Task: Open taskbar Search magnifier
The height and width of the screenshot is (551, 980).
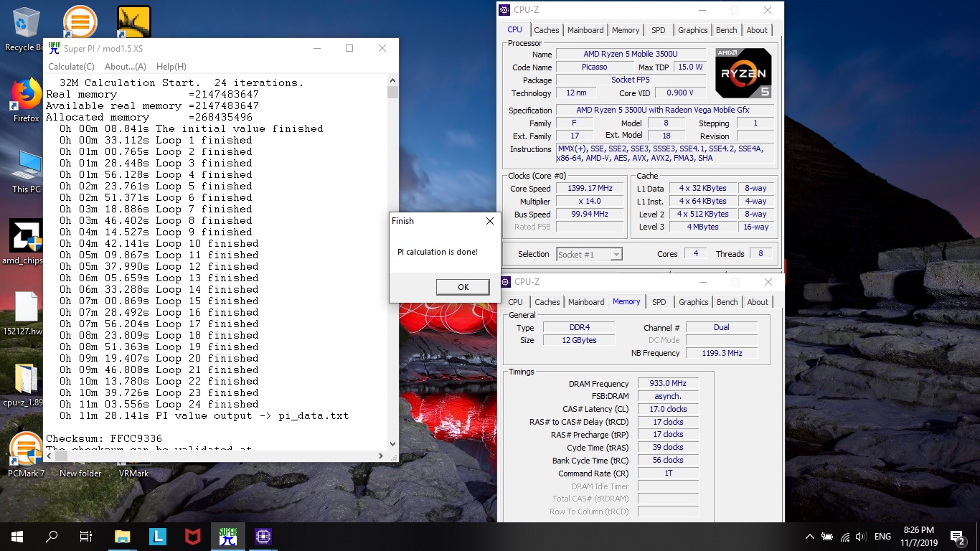Action: [52, 536]
